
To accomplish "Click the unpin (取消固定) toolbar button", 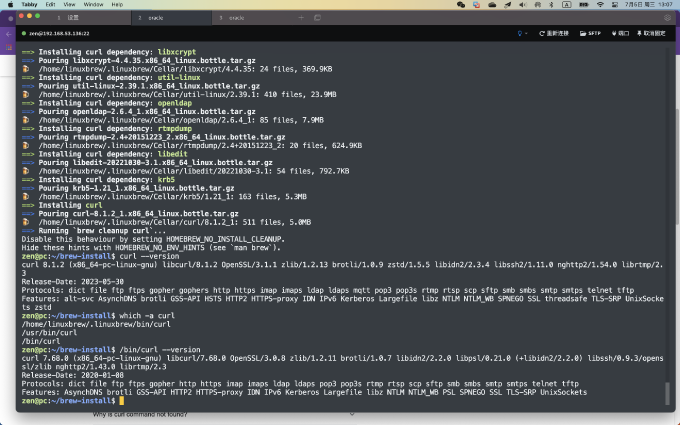I will [651, 33].
